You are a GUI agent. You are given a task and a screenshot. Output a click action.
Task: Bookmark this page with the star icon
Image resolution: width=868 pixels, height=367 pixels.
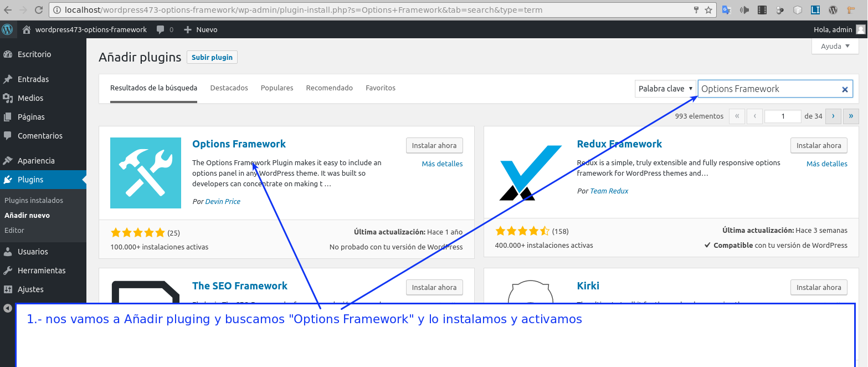pyautogui.click(x=708, y=10)
